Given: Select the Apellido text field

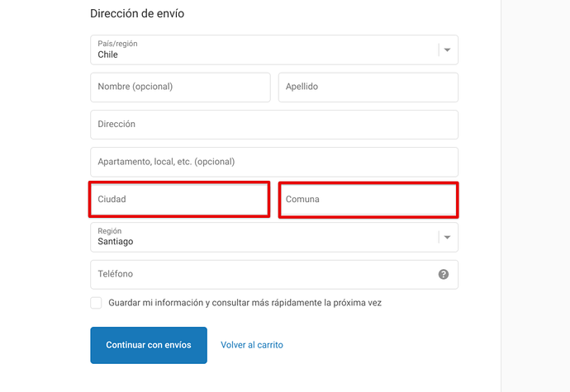Looking at the screenshot, I should point(368,87).
